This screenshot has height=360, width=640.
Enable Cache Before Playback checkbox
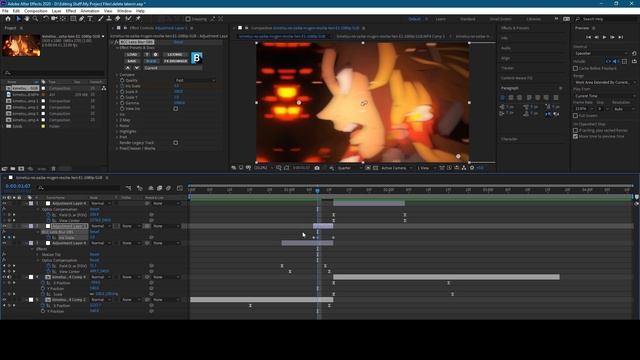576,68
